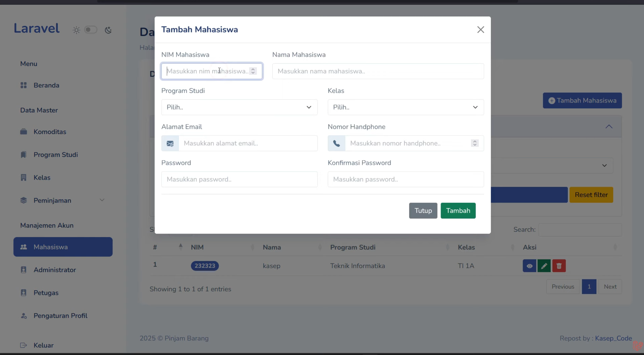Toggle the dark mode switch
644x355 pixels.
[91, 30]
